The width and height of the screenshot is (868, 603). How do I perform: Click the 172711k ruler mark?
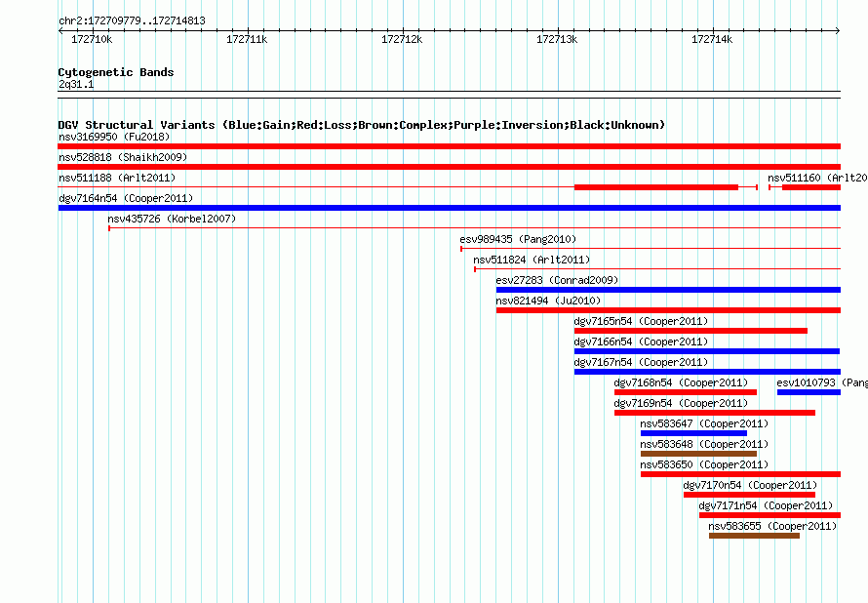247,39
